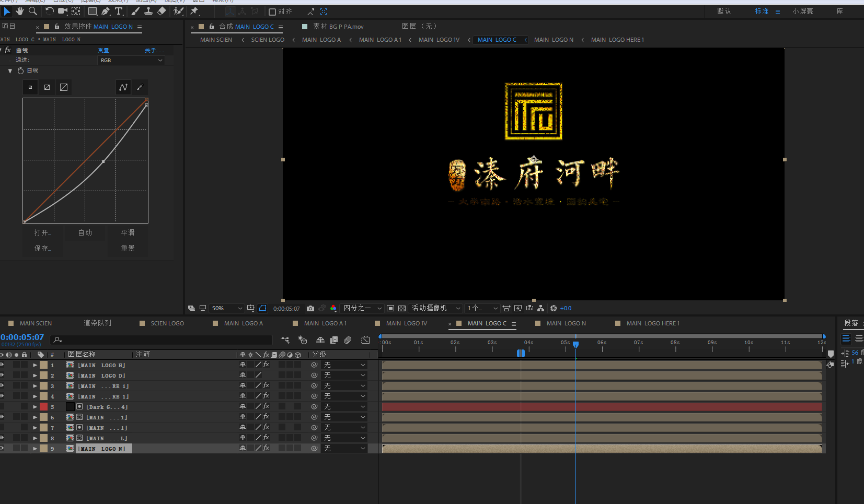
Task: Collapse the 曲线 curve property triangle
Action: [x=10, y=71]
